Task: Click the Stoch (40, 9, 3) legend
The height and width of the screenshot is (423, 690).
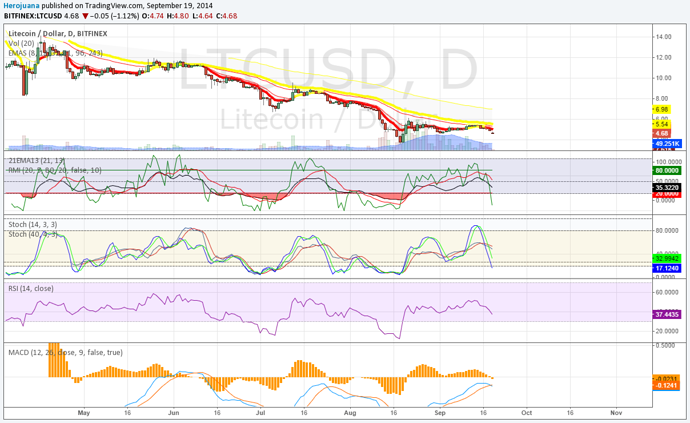Action: 33,234
